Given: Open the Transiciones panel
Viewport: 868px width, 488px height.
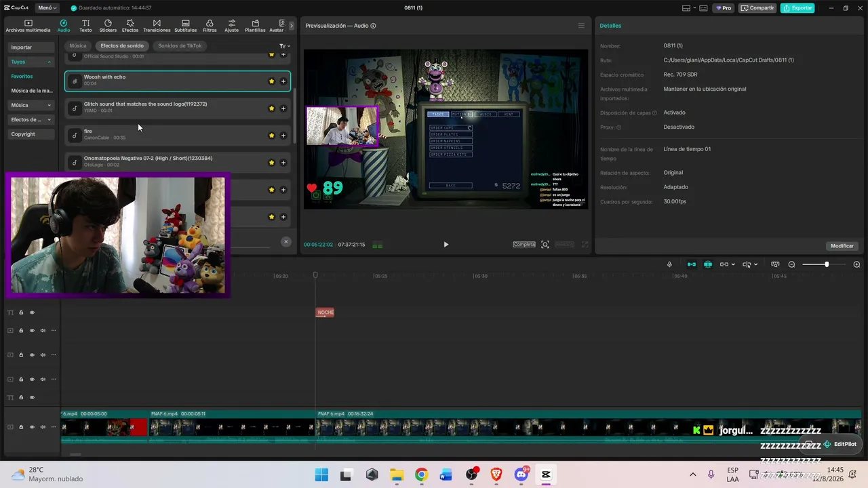Looking at the screenshot, I should click(157, 26).
